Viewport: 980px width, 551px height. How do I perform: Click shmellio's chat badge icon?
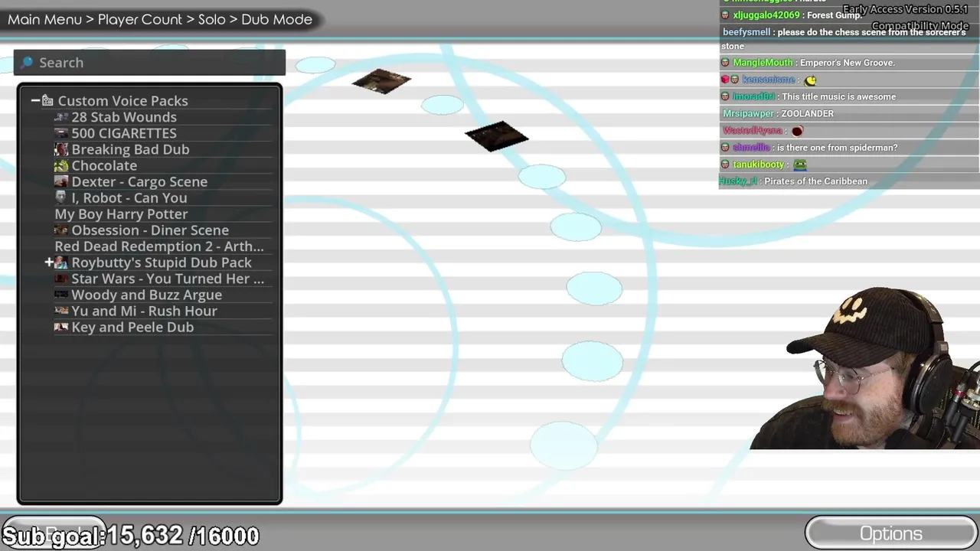pos(726,148)
